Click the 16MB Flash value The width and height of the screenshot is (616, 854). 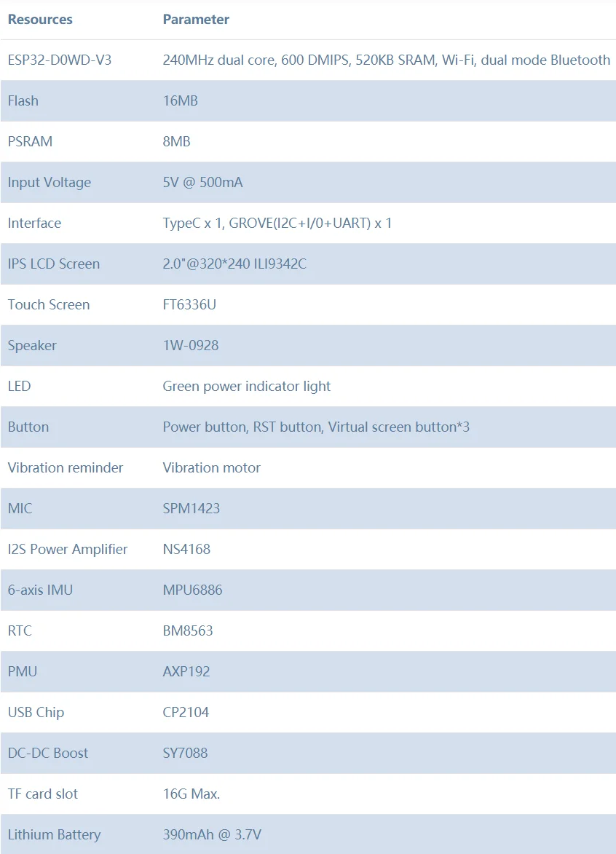coord(180,101)
